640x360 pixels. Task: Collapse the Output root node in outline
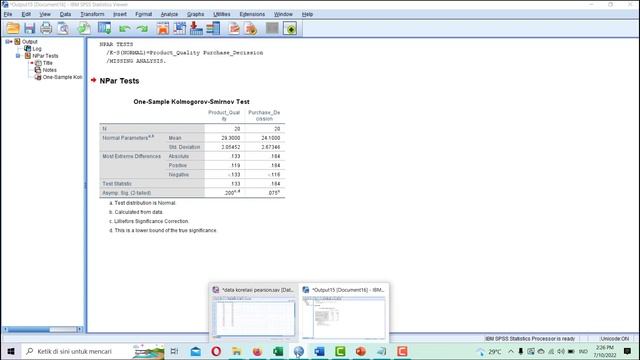(x=7, y=42)
